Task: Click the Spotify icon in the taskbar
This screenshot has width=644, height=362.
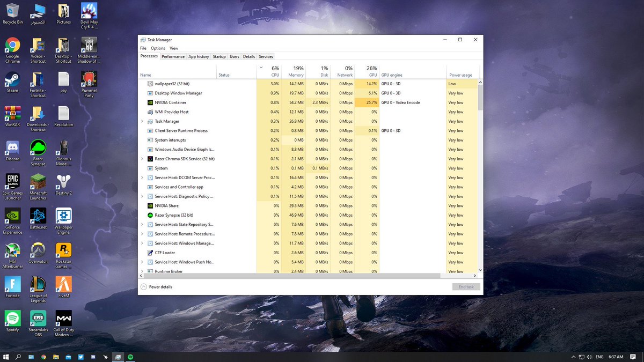Action: 130,357
